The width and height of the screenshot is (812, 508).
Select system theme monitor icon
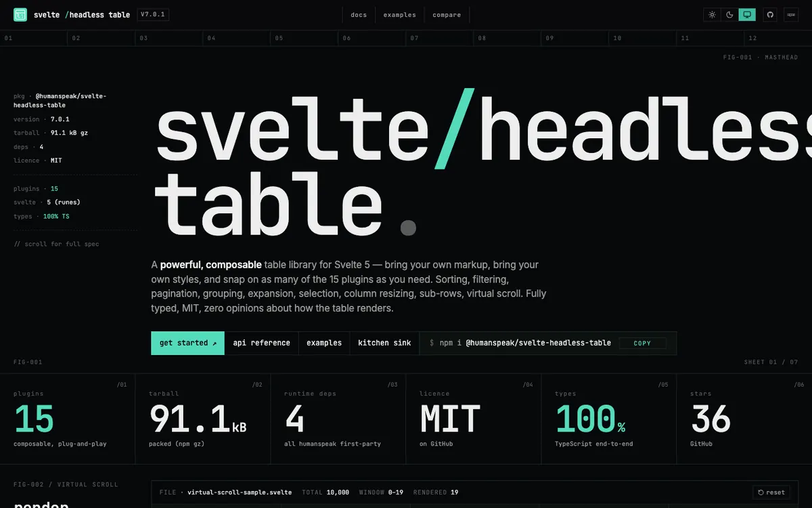tap(747, 14)
